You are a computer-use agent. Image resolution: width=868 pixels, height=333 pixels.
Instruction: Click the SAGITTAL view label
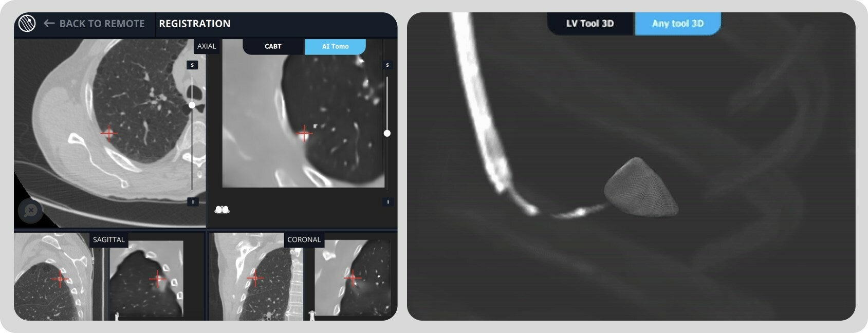(108, 239)
